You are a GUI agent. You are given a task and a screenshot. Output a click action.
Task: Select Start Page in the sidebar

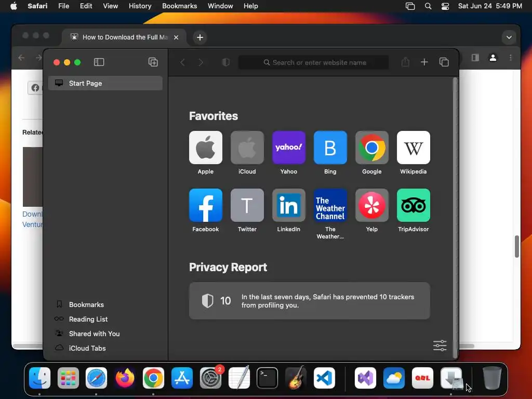click(x=105, y=83)
